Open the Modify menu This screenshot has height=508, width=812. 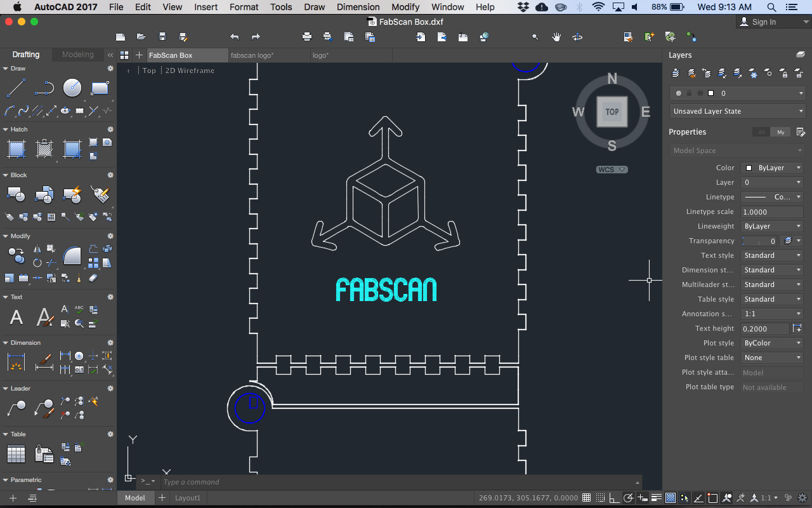click(405, 7)
